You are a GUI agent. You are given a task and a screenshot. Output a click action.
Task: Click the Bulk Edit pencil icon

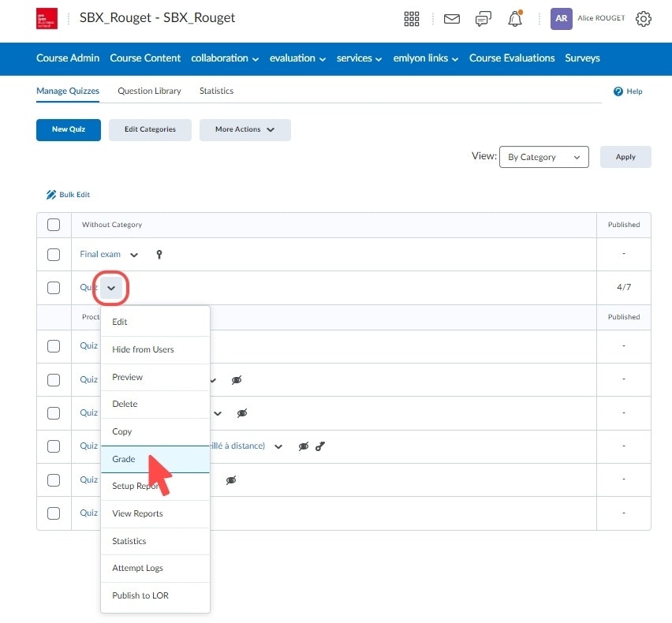point(51,195)
